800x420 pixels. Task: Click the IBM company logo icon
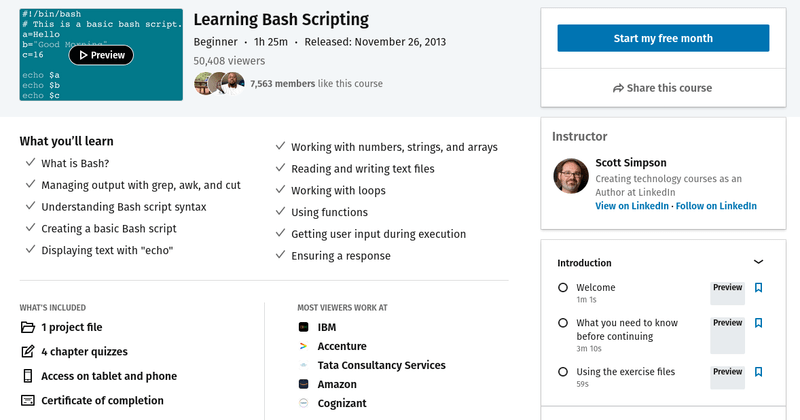coord(303,327)
